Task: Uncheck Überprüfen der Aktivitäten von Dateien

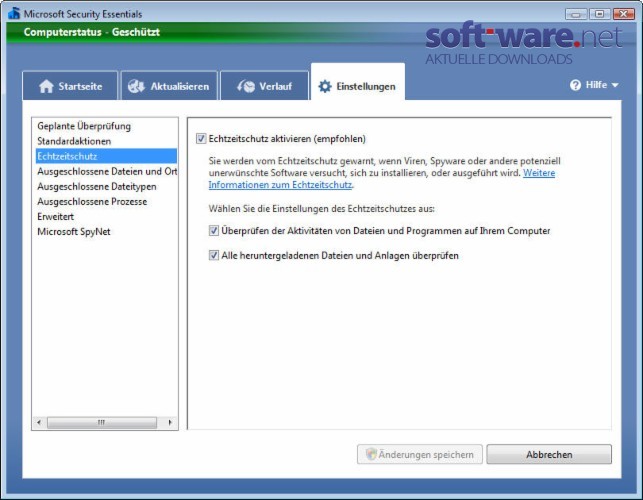Action: (x=214, y=231)
